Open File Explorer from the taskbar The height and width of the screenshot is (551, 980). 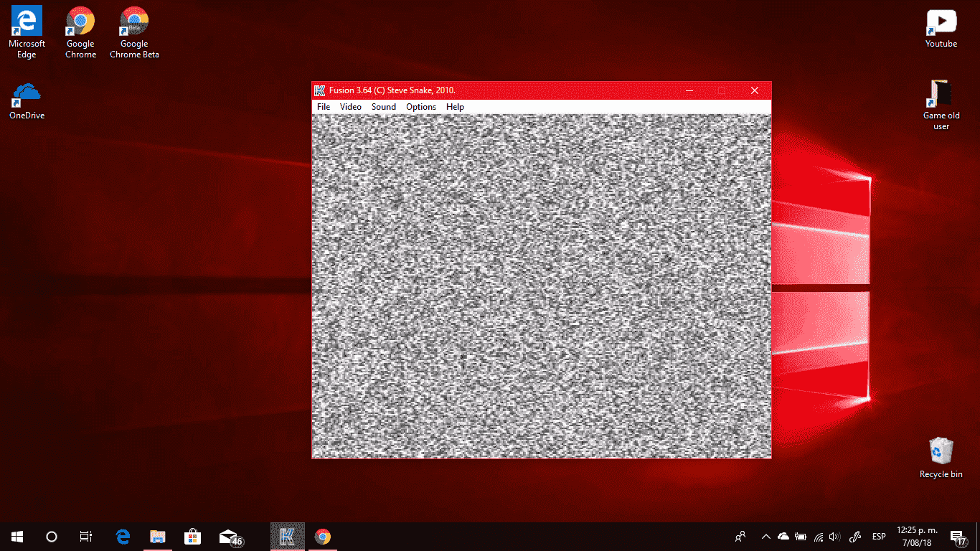158,537
